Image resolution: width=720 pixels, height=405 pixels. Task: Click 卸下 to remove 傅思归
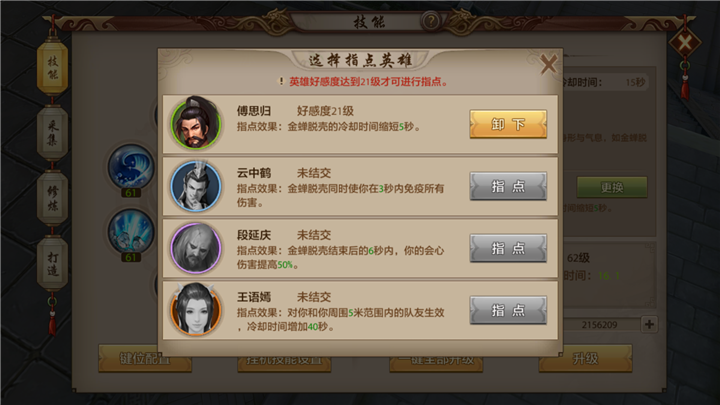(x=508, y=124)
